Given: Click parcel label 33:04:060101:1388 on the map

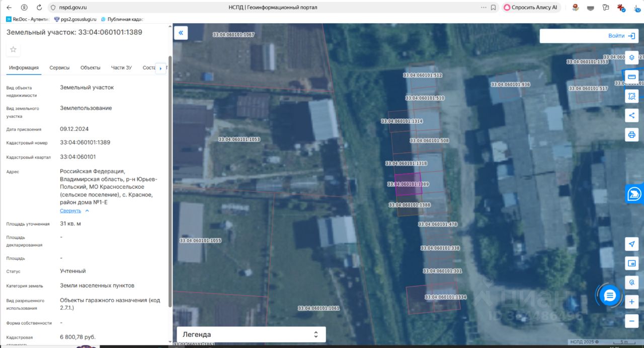Looking at the screenshot, I should 410,205.
